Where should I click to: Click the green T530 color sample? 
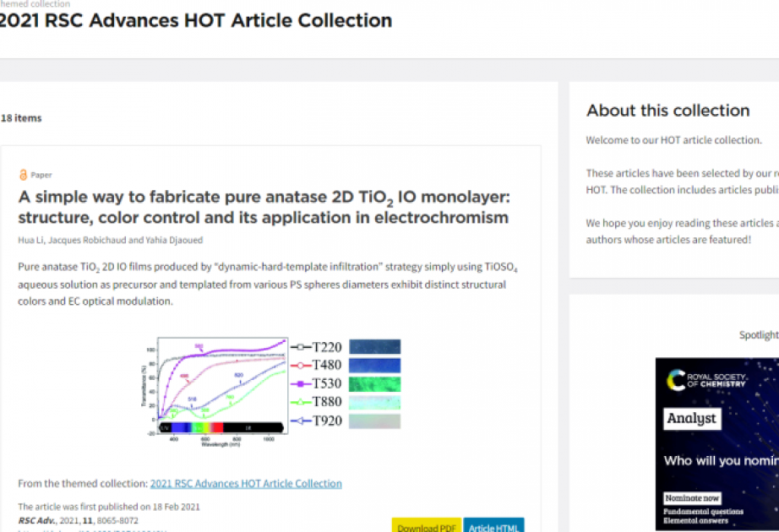click(x=374, y=384)
